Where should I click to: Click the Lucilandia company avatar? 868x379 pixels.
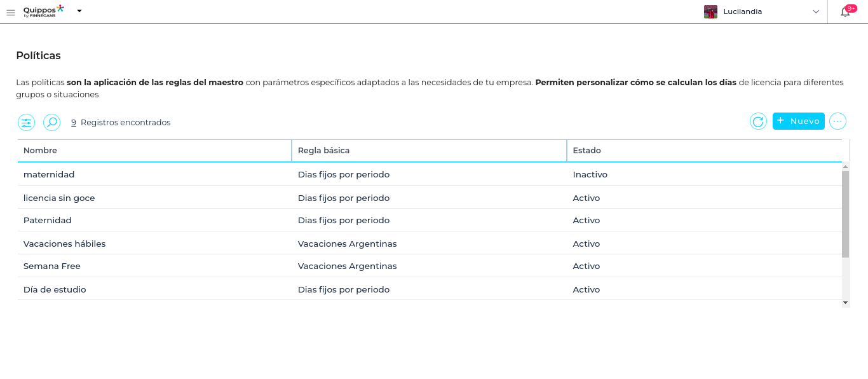[710, 11]
